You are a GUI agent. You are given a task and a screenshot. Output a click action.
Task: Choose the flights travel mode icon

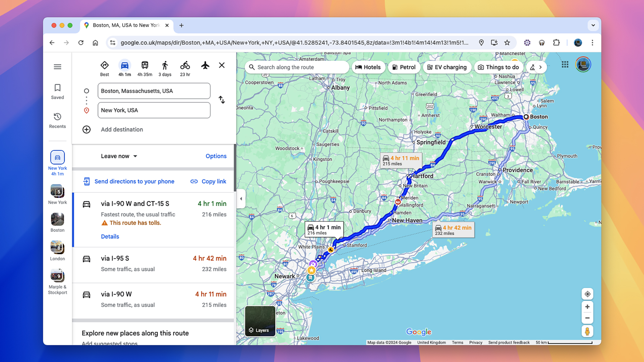pos(205,66)
